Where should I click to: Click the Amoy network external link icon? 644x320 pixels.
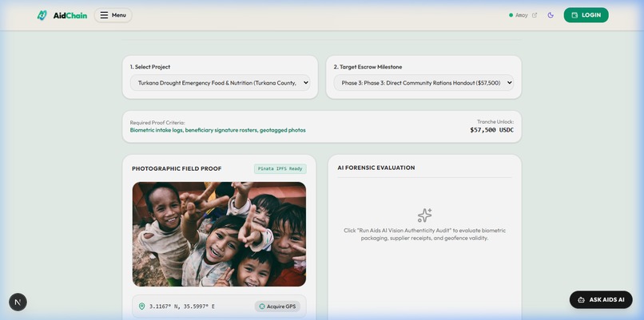coord(535,15)
